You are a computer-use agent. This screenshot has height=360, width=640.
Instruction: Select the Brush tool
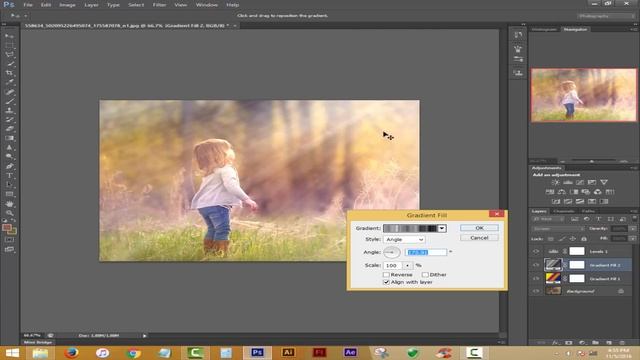coord(9,101)
